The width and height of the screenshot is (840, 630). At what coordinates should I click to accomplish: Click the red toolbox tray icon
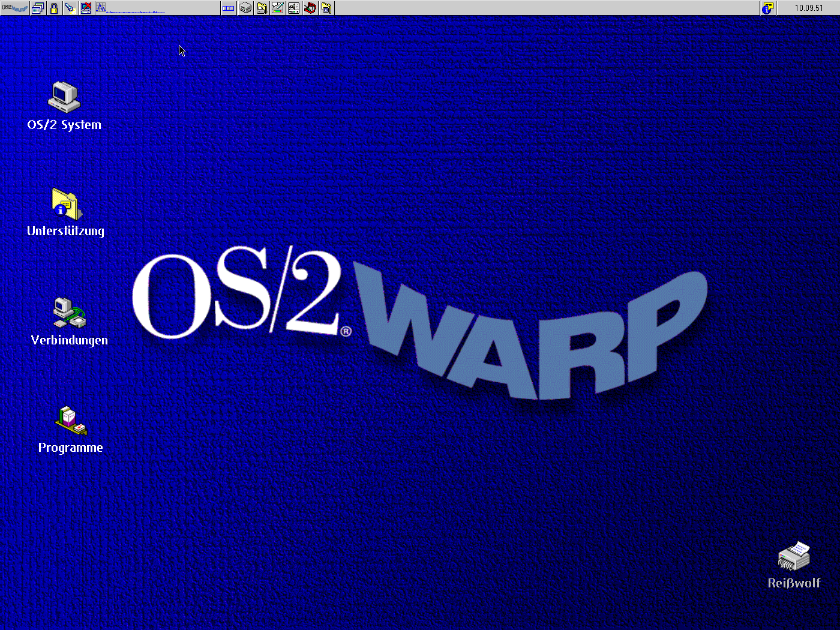click(x=310, y=8)
